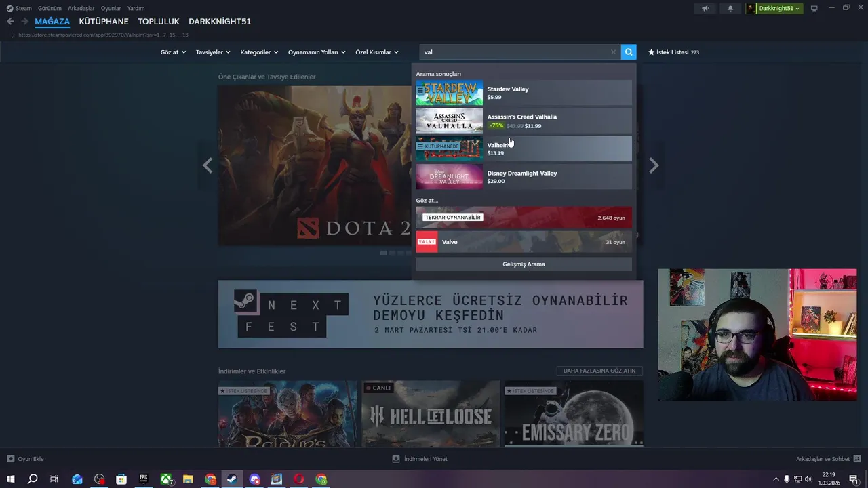Toggle the system tray volume icon
The height and width of the screenshot is (488, 868).
point(808,479)
